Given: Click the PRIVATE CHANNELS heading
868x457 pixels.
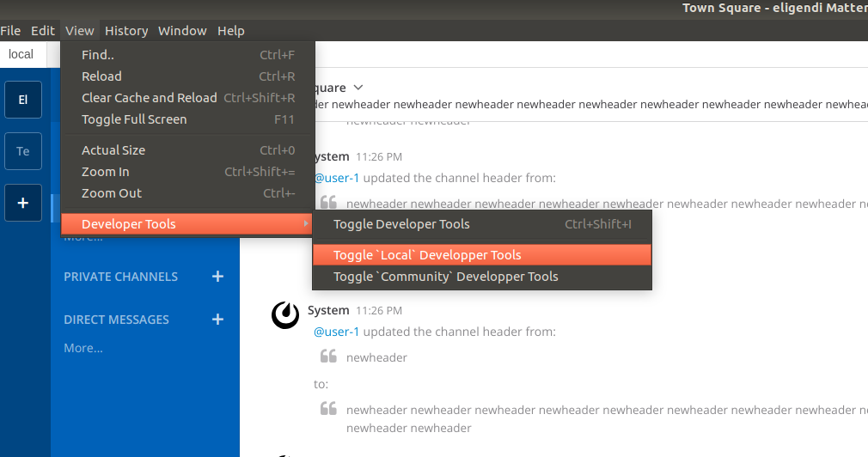Looking at the screenshot, I should tap(120, 277).
